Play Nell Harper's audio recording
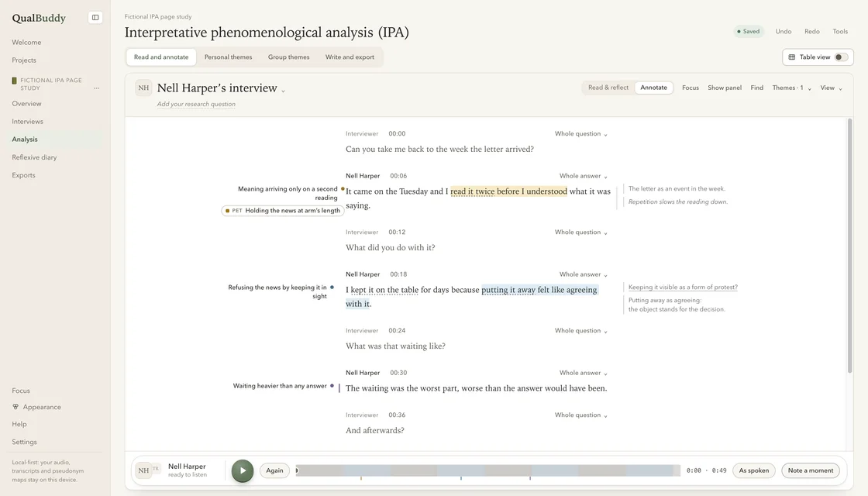 click(x=243, y=470)
